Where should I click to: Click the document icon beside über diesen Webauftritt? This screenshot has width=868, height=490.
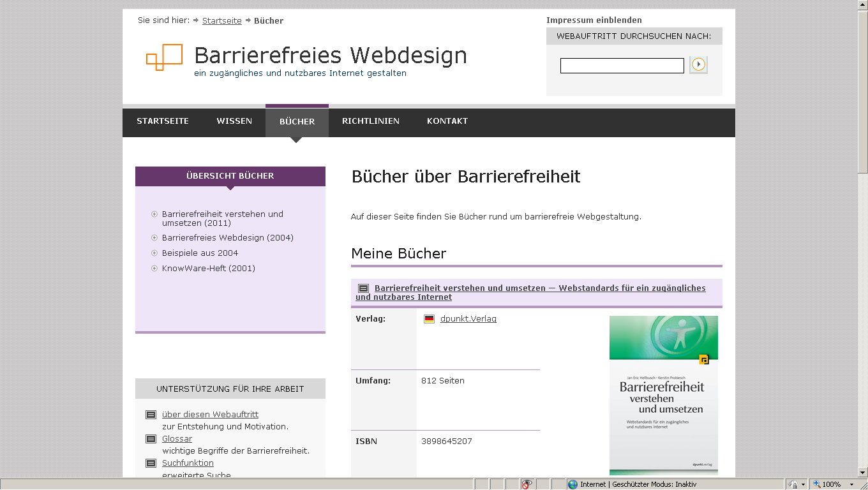pos(151,414)
